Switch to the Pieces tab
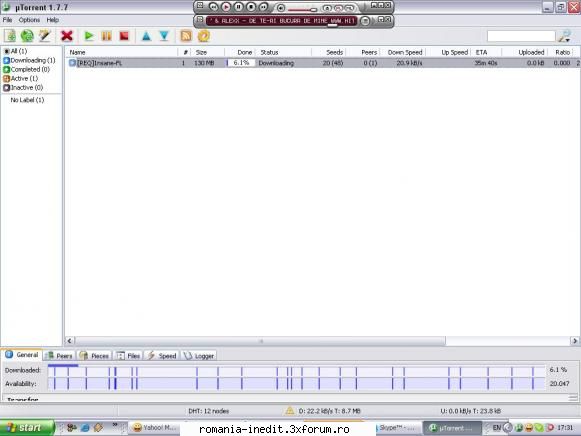This screenshot has width=581, height=436. pyautogui.click(x=94, y=356)
